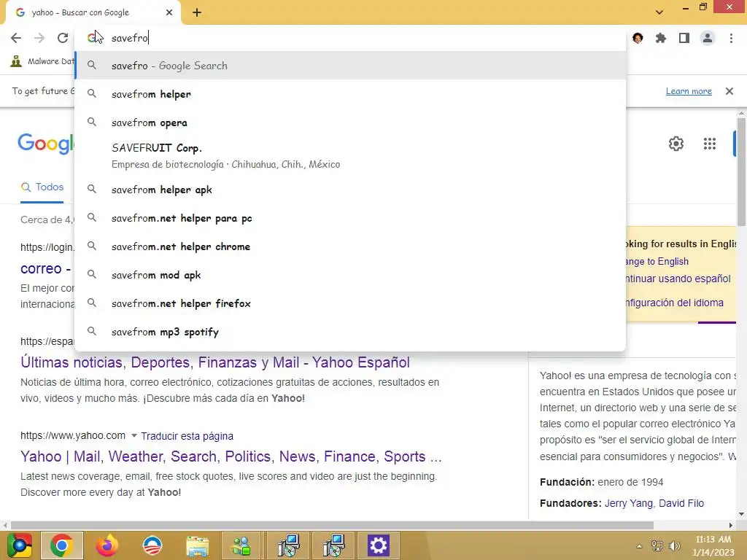
Task: Select savefrom.net helper chrome suggestion
Action: pyautogui.click(x=350, y=246)
